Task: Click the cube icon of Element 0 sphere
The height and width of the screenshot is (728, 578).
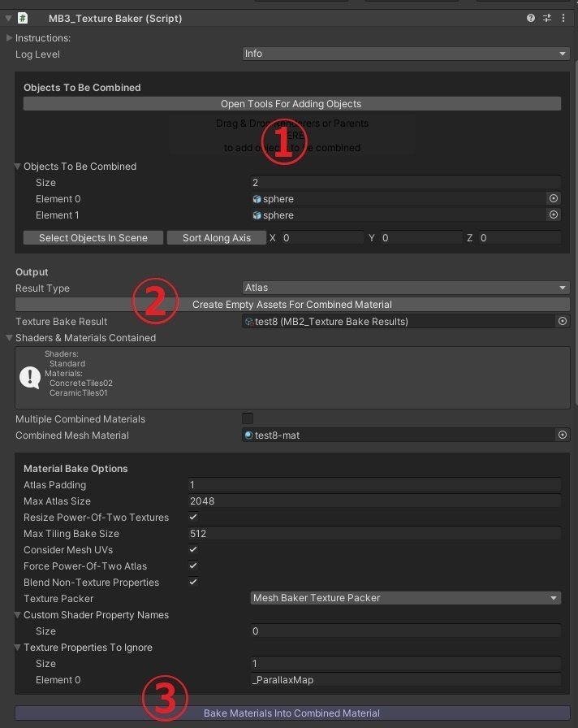Action: point(257,199)
